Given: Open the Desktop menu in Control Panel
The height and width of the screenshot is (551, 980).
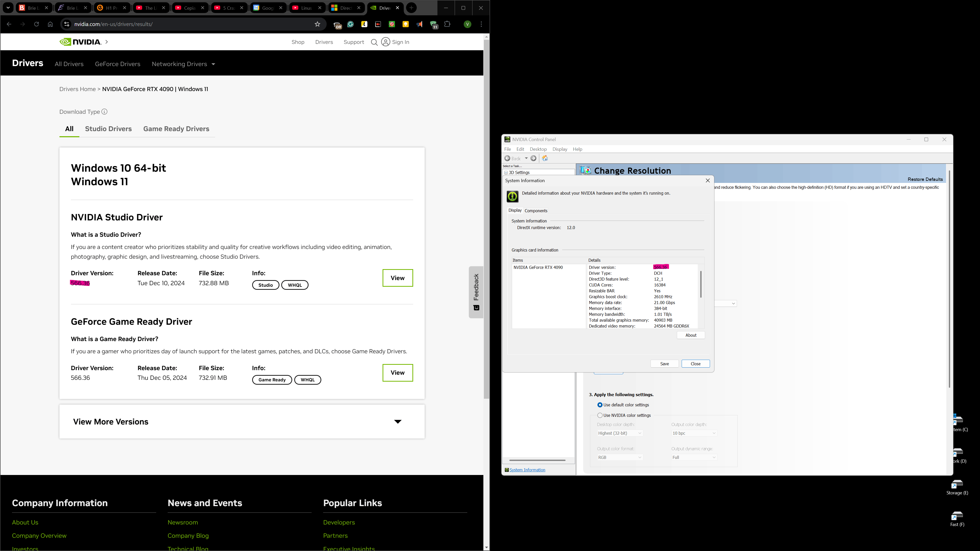Looking at the screenshot, I should coord(538,149).
